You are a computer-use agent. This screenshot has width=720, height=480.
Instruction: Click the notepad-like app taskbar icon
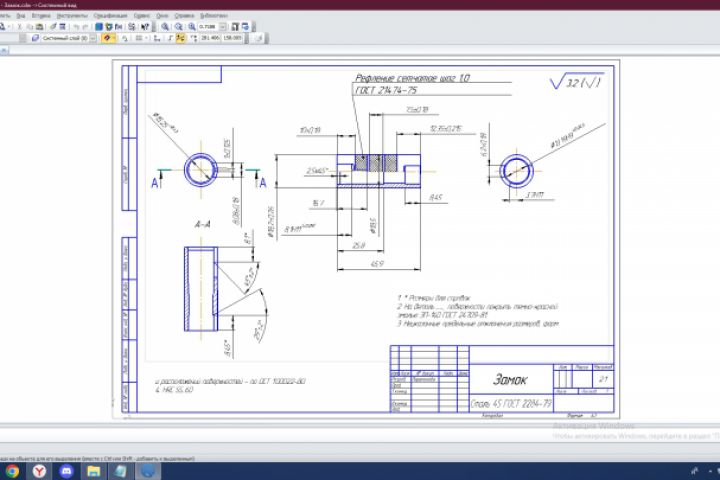coord(121,471)
